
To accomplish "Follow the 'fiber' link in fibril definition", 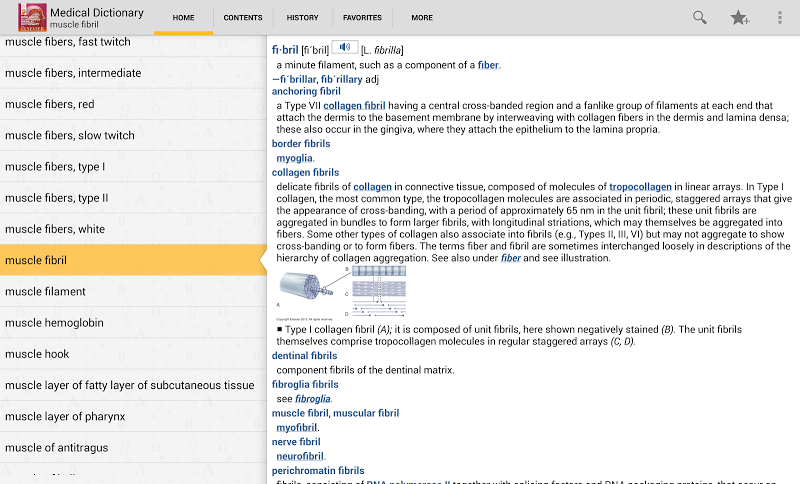I will coord(488,65).
